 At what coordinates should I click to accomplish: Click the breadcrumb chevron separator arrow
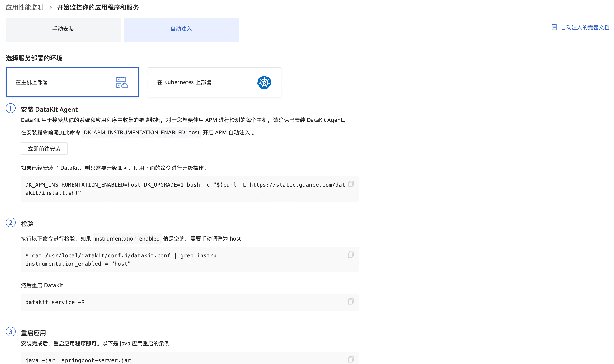click(x=50, y=8)
